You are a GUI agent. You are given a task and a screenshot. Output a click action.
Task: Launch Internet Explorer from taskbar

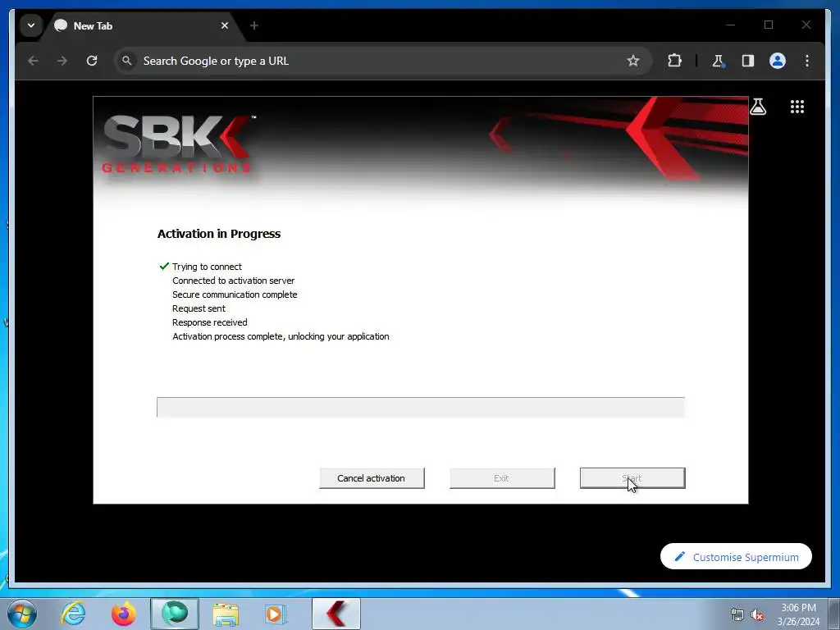(x=73, y=614)
